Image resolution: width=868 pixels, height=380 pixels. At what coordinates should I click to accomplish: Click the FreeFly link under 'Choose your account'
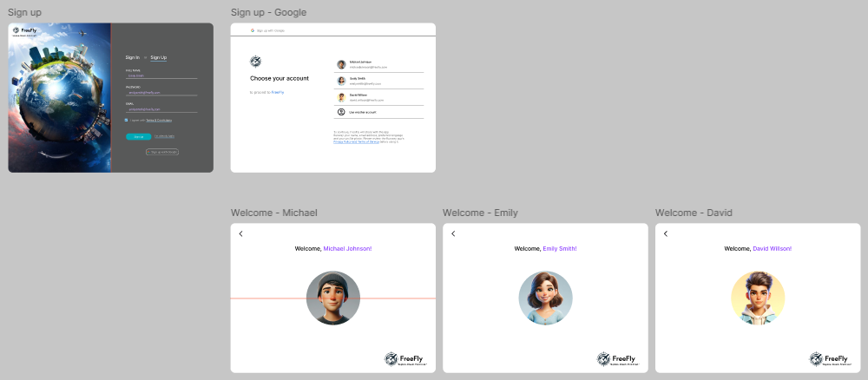click(278, 92)
